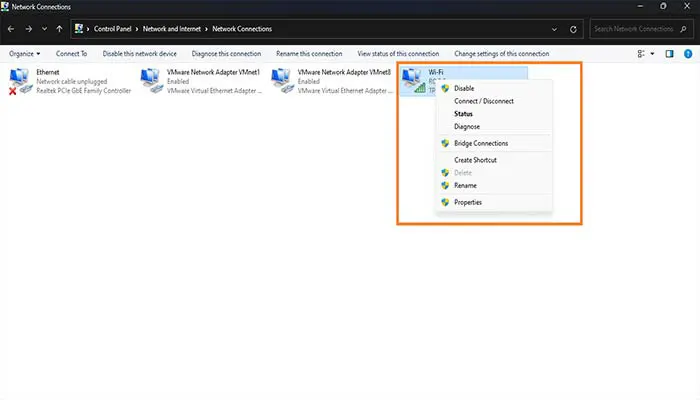Click shield icon beside Rename
The width and height of the screenshot is (700, 400).
click(445, 185)
